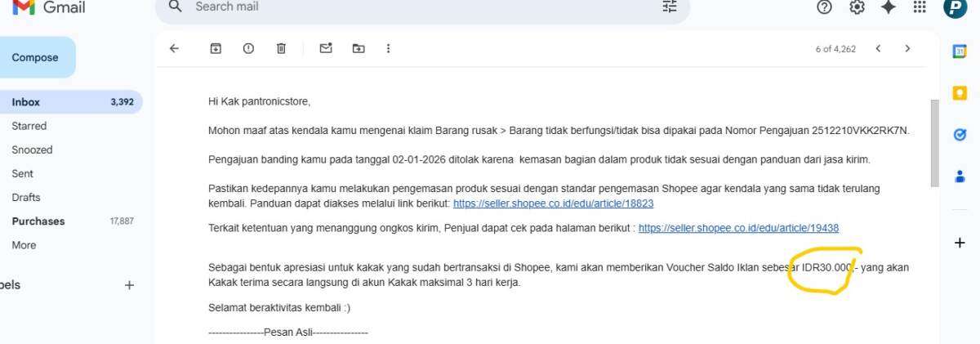Show search options filter in search bar

670,7
